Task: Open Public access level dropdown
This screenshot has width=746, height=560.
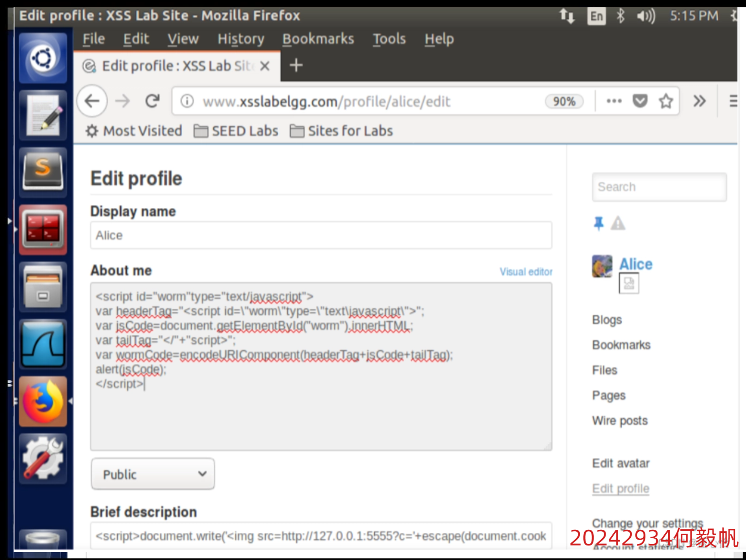Action: click(153, 474)
